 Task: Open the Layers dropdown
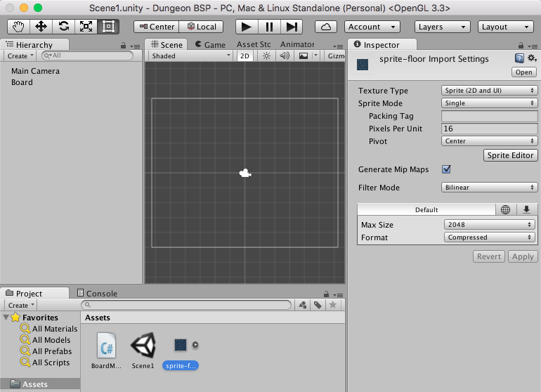(443, 27)
